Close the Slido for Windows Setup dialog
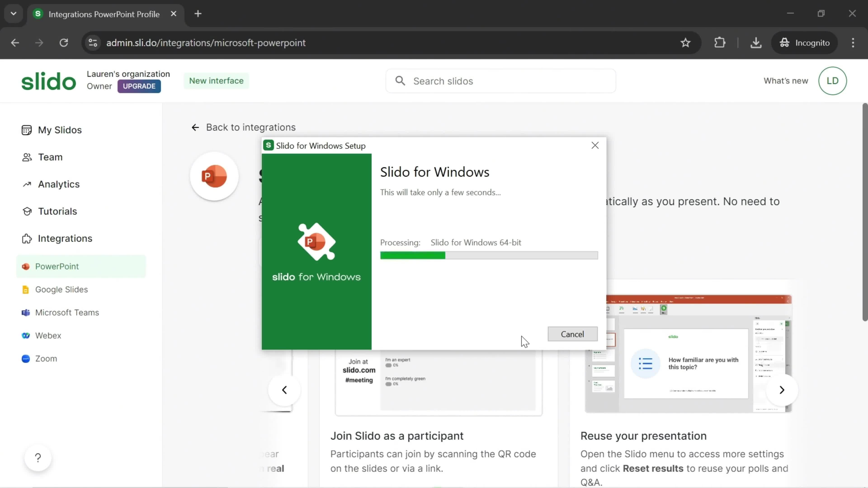This screenshot has height=488, width=868. (595, 145)
